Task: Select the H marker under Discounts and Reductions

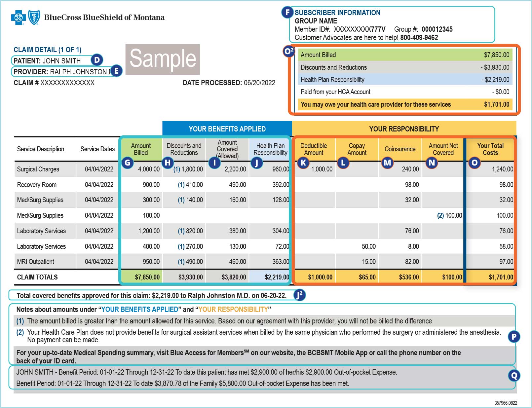Action: (x=168, y=163)
